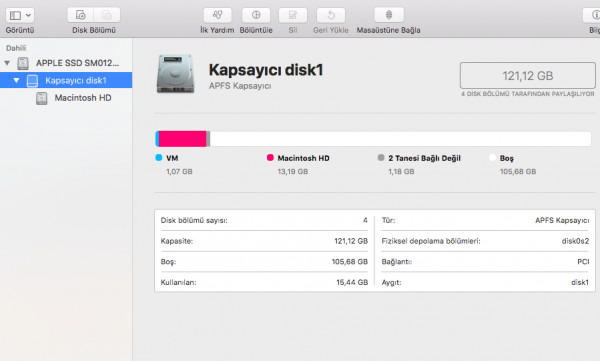600x361 pixels.
Task: Click Masaüstüne Bağla mount icon
Action: [389, 15]
